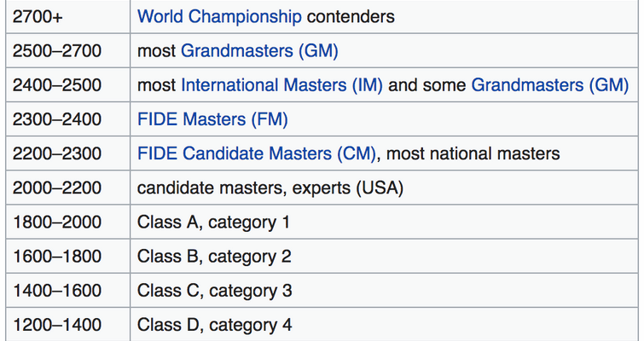This screenshot has width=644, height=341.
Task: Click Grandmasters (GM) link in 2500–2700 row
Action: pyautogui.click(x=259, y=51)
